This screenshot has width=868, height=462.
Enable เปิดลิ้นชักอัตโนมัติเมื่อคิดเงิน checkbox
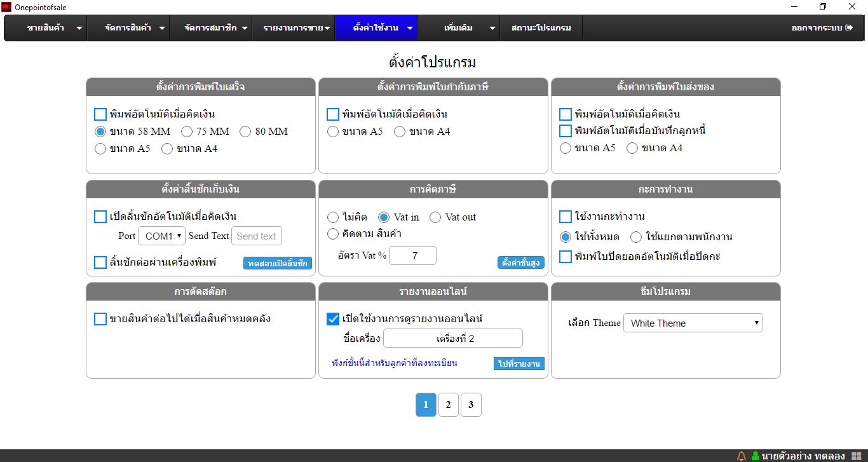click(x=100, y=217)
